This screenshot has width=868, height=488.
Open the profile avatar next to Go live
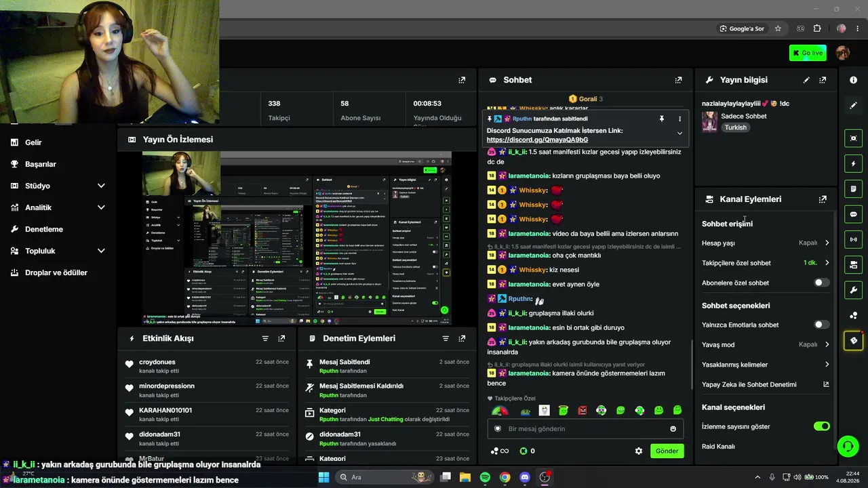coord(843,53)
